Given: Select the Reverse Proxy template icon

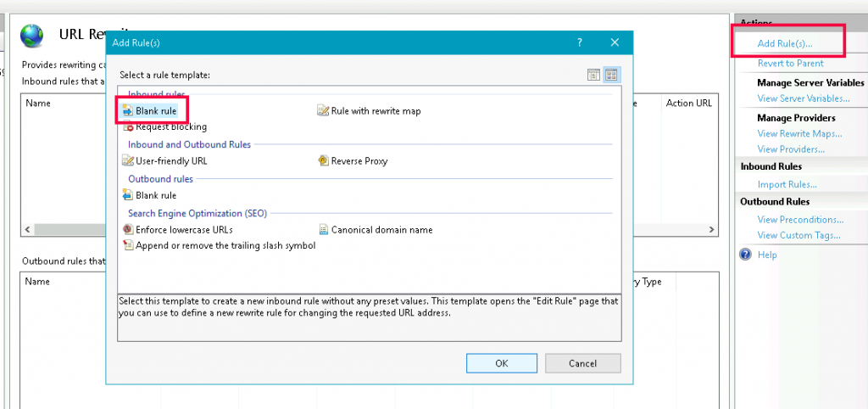Looking at the screenshot, I should (x=323, y=161).
